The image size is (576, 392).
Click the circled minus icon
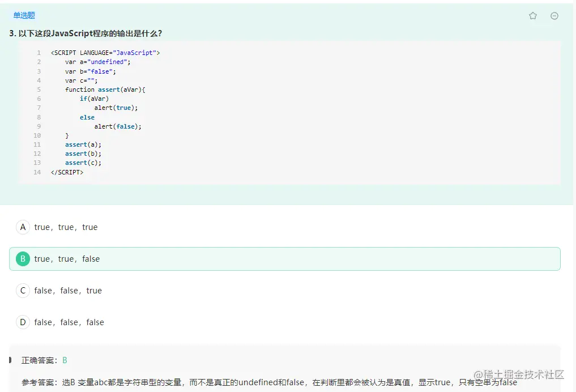point(554,16)
